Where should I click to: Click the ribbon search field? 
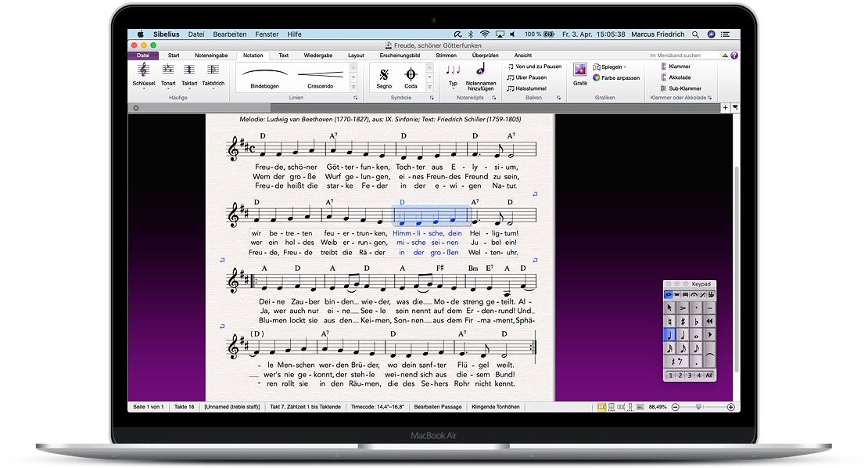[x=683, y=56]
